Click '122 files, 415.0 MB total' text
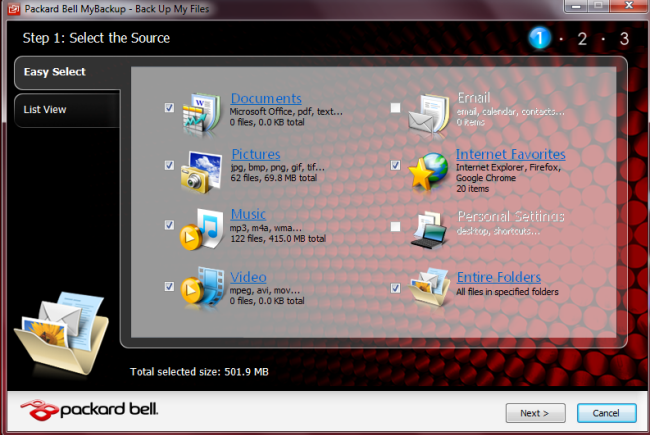This screenshot has width=650, height=435. click(x=278, y=239)
